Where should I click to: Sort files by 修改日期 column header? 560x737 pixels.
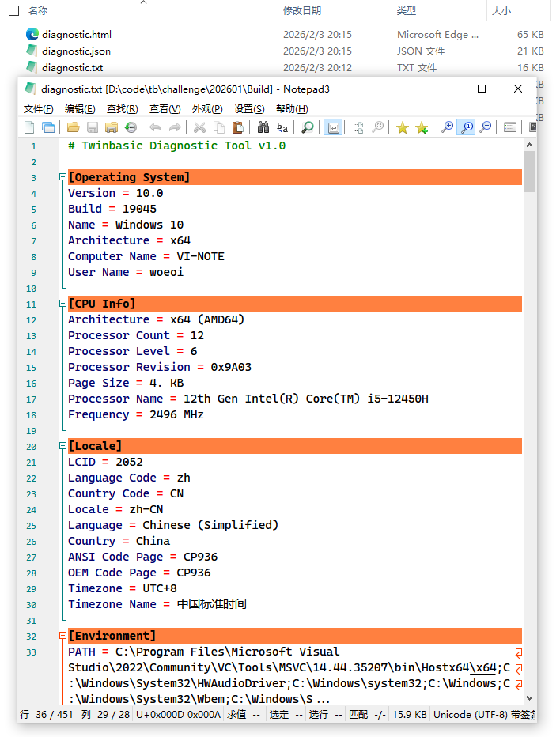(x=302, y=11)
